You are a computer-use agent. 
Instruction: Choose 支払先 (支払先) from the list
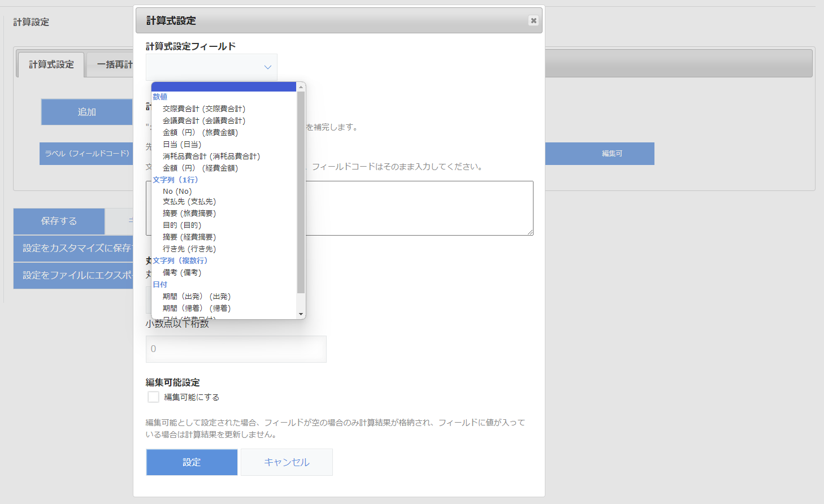(x=188, y=203)
